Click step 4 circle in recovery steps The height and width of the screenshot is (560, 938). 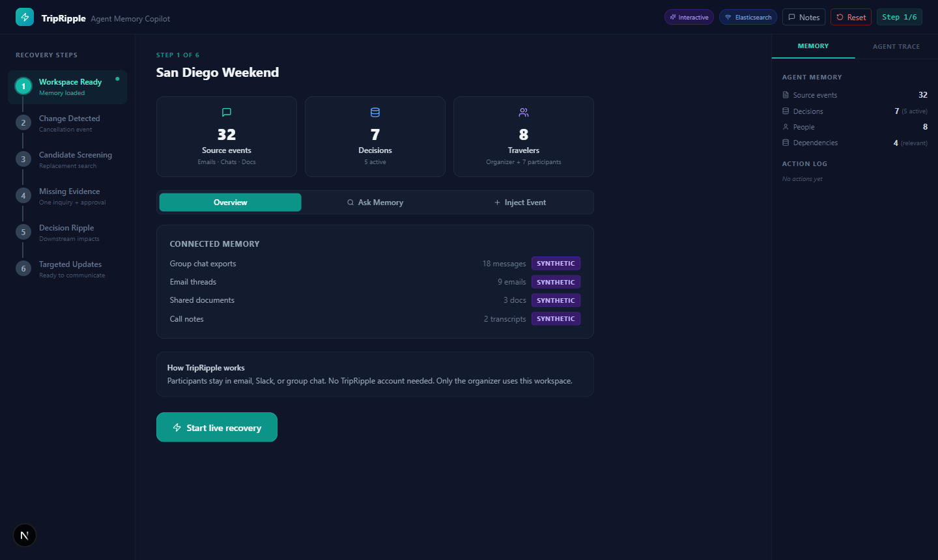pos(23,195)
